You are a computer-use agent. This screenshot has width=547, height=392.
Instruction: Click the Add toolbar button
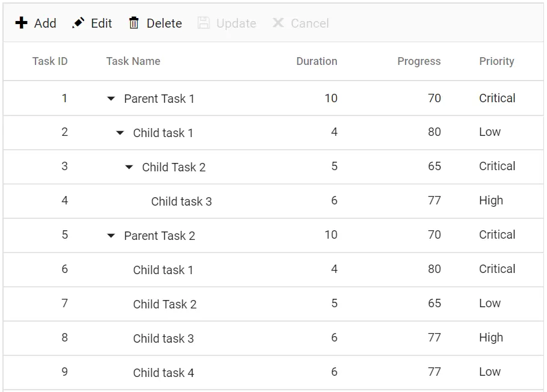click(x=36, y=23)
